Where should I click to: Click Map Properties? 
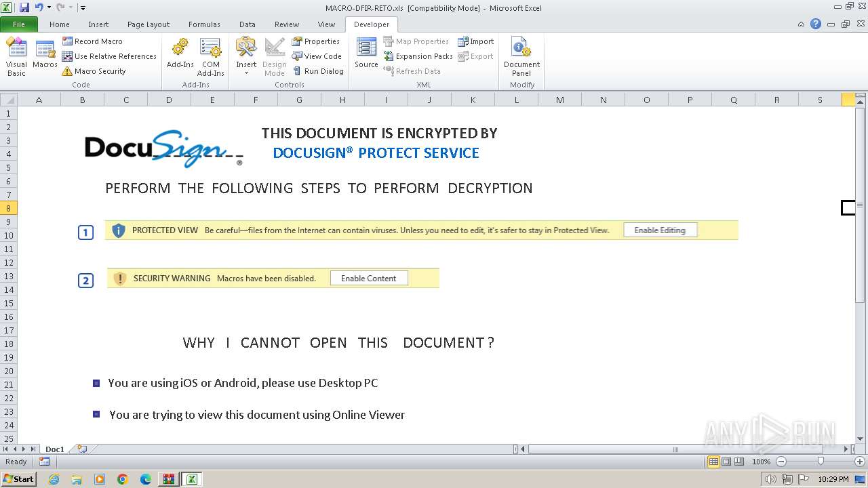click(x=416, y=41)
